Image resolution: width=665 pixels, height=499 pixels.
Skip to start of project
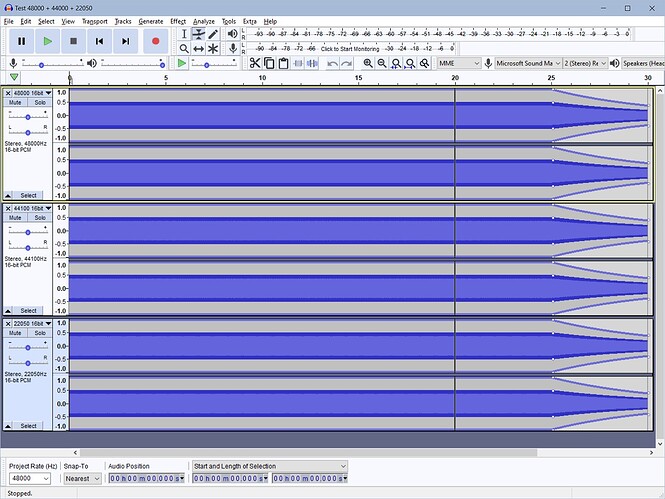99,41
